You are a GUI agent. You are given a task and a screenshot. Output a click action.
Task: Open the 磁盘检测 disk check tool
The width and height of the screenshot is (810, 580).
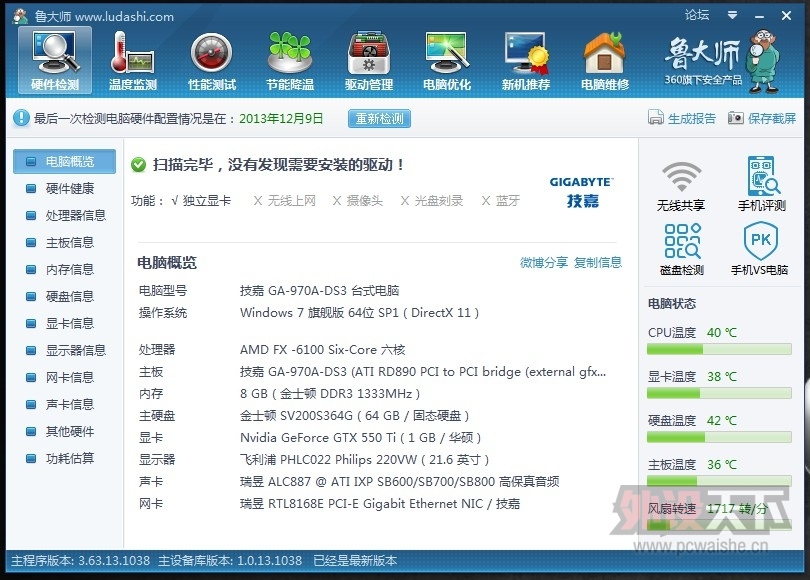point(682,249)
